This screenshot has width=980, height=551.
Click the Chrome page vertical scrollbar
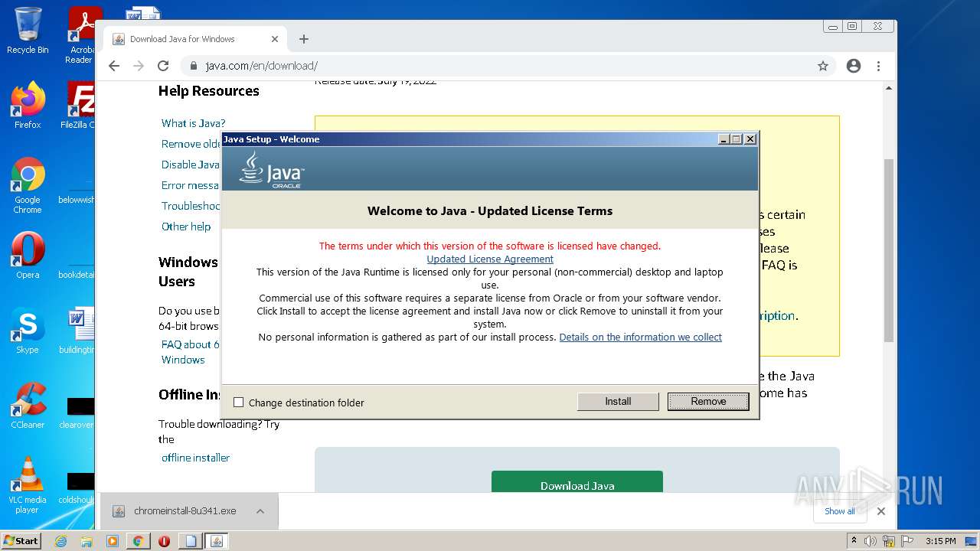tap(889, 249)
